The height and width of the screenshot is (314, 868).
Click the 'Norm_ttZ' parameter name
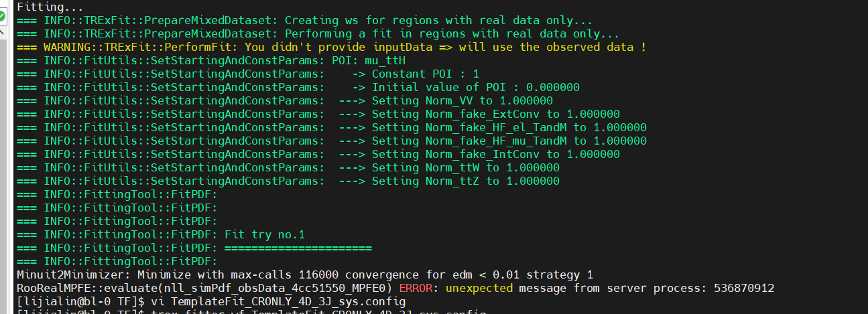[452, 181]
